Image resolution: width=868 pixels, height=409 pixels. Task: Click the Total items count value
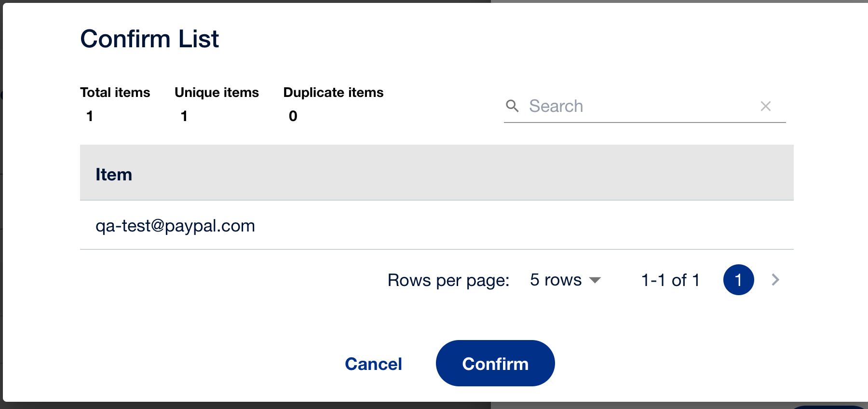click(x=90, y=116)
